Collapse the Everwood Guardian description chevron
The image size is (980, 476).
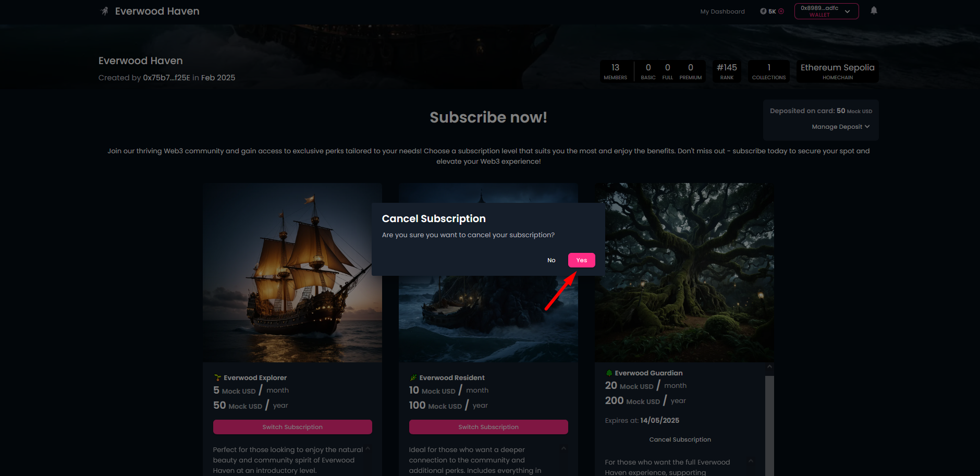tap(751, 461)
